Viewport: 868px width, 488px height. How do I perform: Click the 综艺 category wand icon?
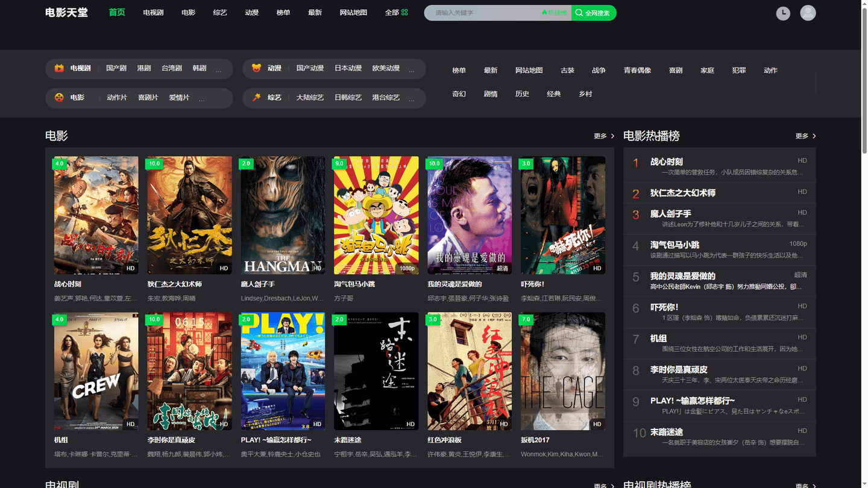pos(256,98)
